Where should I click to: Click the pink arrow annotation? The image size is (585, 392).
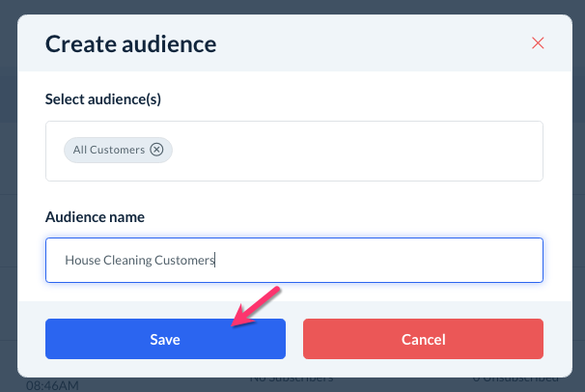(256, 306)
